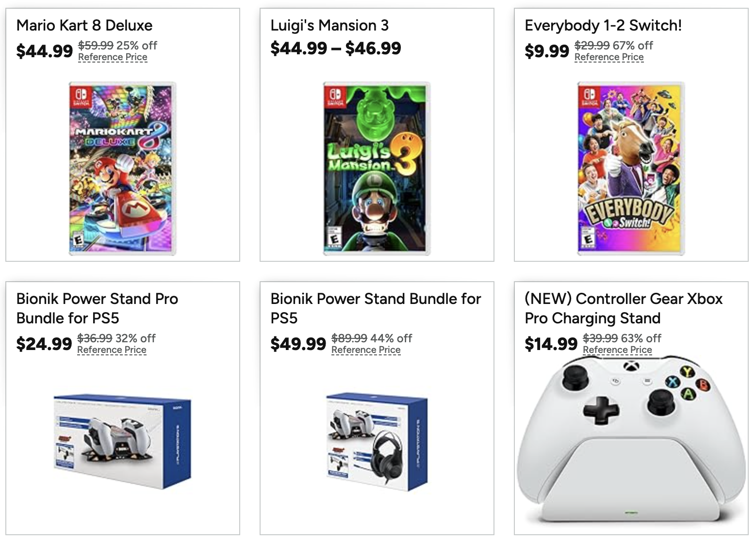This screenshot has width=756, height=542.
Task: Click Reference Price under Bionik Pro $36.99
Action: 112,350
